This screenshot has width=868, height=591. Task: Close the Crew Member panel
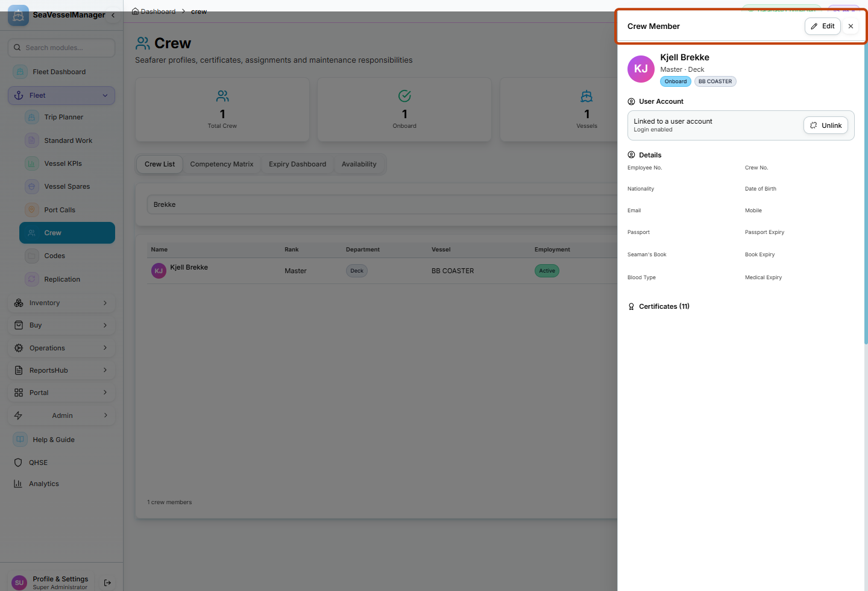(x=851, y=26)
